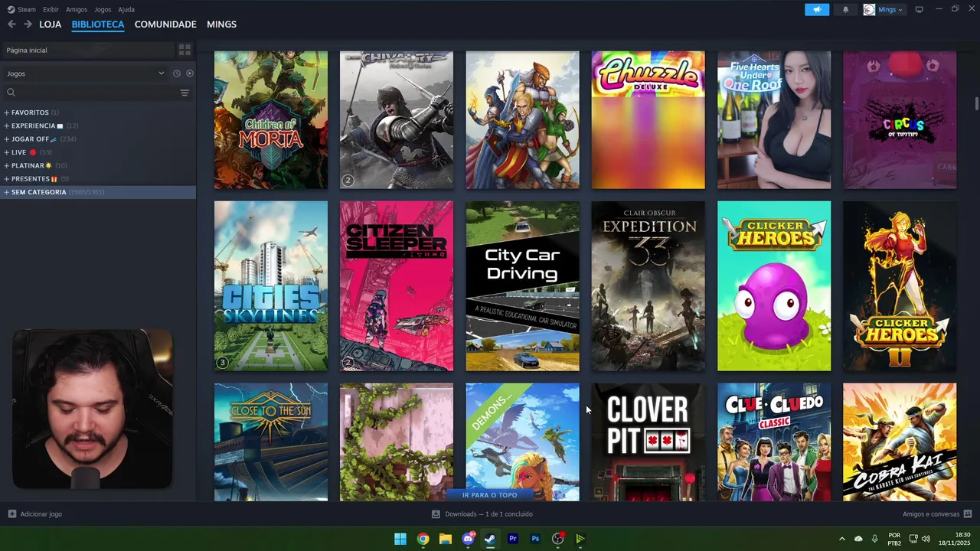Click IR PARA O TOPO button
This screenshot has height=551, width=980.
point(490,495)
